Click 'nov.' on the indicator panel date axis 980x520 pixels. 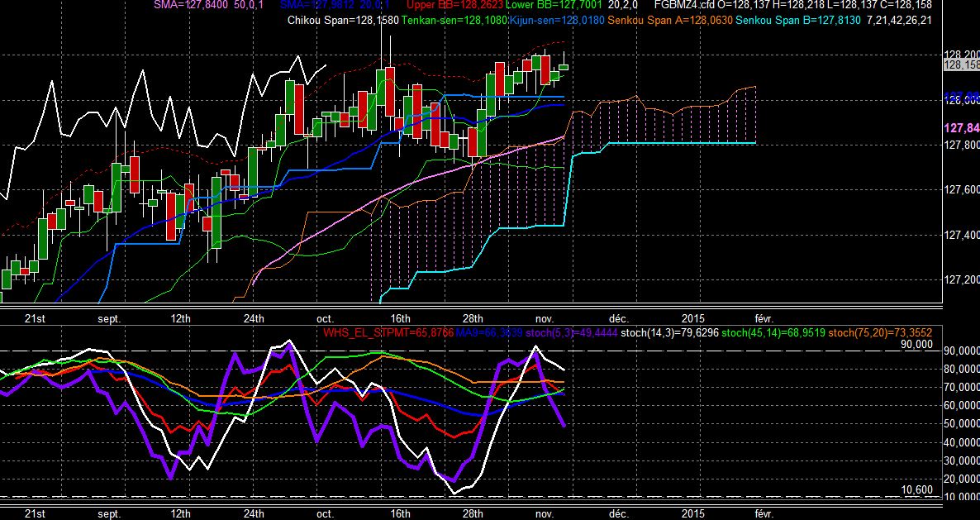point(545,513)
